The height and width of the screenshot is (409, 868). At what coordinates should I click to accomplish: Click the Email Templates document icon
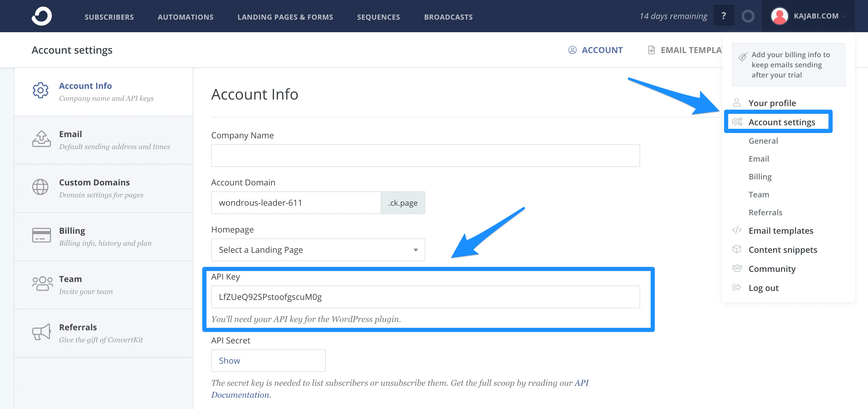click(651, 50)
